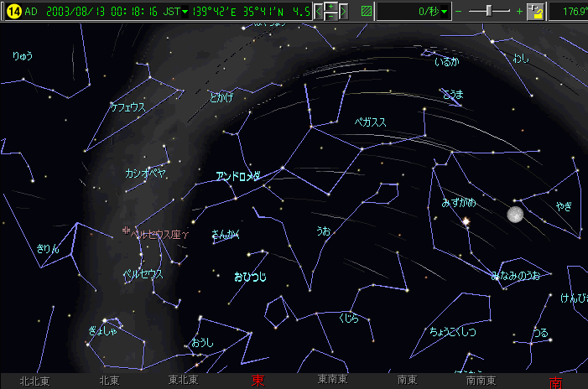
Task: Click the Moon in the sky map
Action: [x=516, y=215]
